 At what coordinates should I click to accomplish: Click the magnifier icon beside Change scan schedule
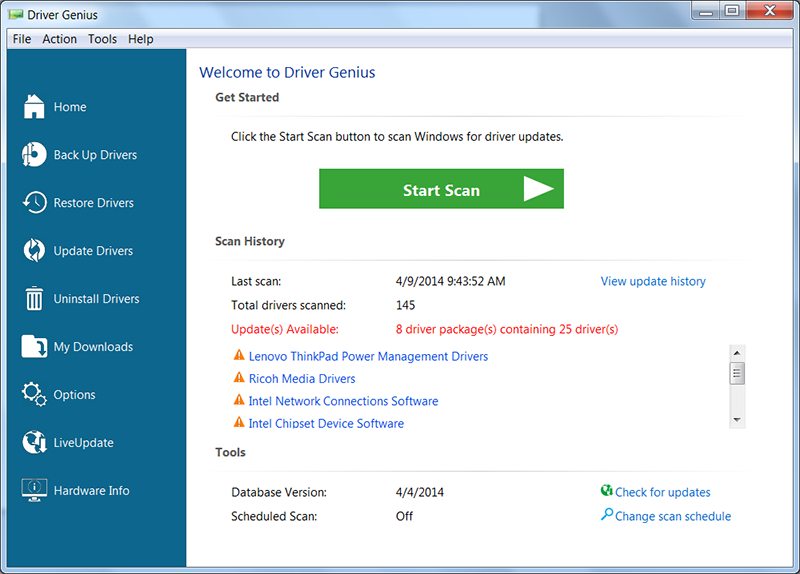[x=607, y=514]
